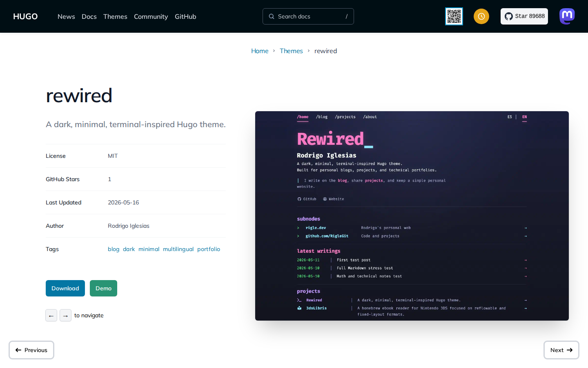Open the minimal tag

[x=149, y=249]
